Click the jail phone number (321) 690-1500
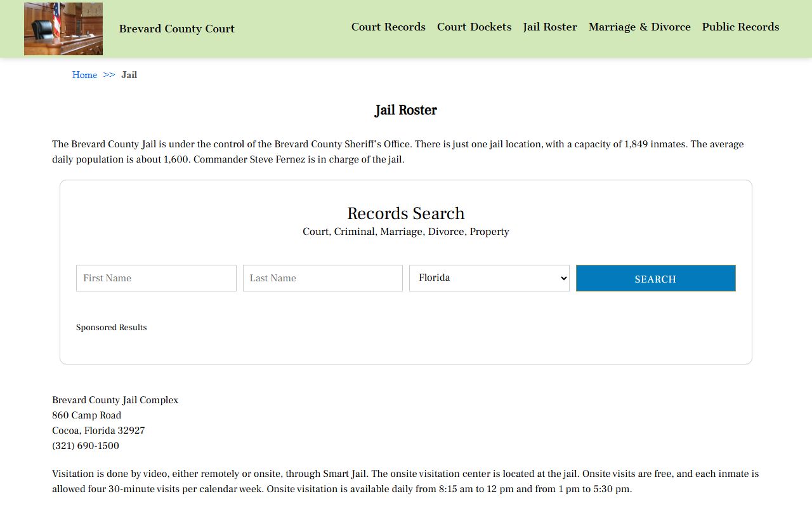812x508 pixels. pyautogui.click(x=86, y=446)
